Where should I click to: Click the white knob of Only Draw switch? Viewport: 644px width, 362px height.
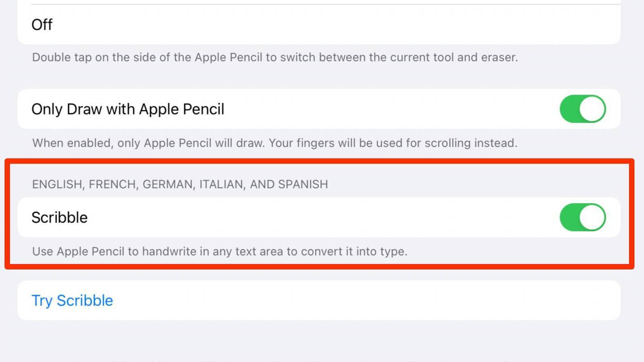(x=592, y=109)
